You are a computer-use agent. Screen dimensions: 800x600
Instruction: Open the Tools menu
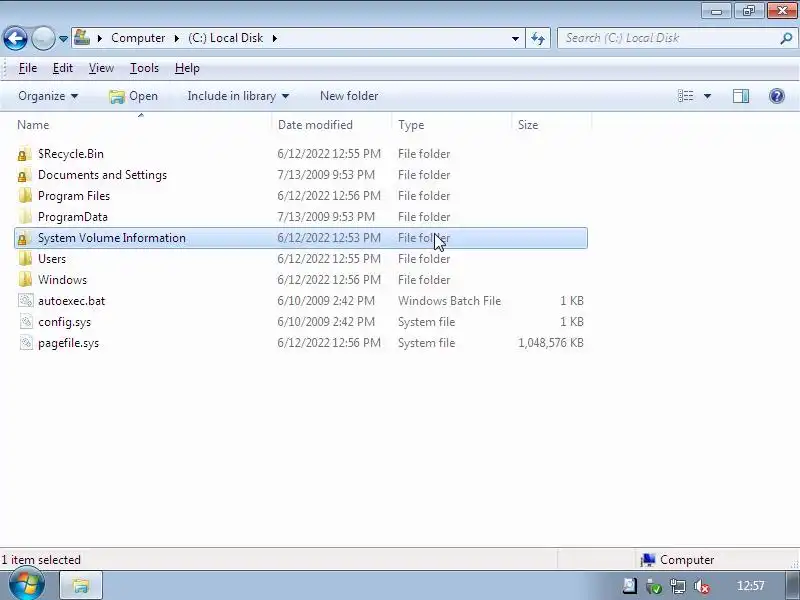coord(144,68)
